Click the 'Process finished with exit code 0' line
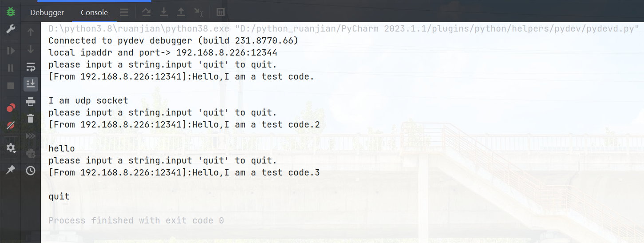 [136, 220]
